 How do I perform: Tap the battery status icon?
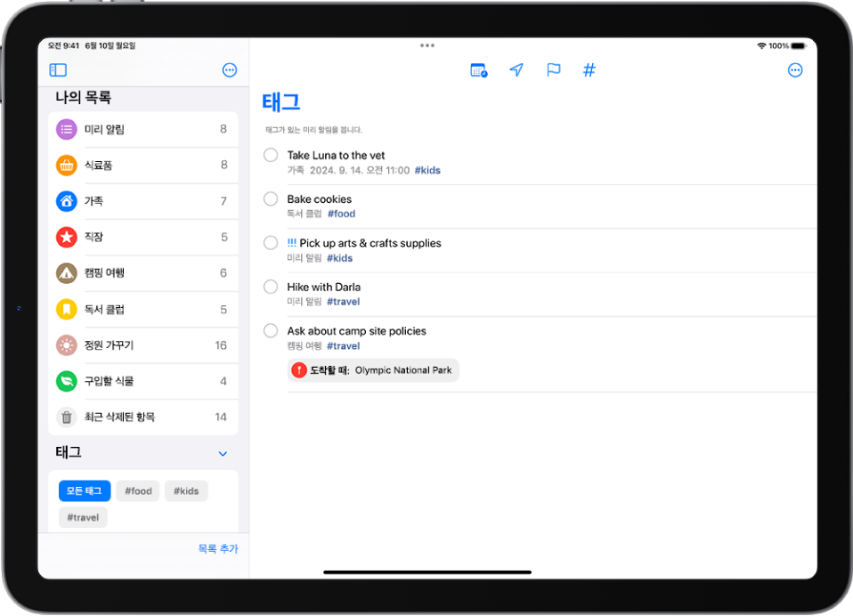point(799,45)
